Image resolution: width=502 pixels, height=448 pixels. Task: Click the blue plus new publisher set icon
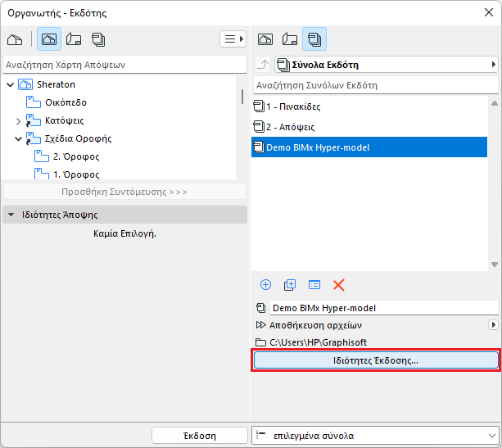(x=265, y=285)
